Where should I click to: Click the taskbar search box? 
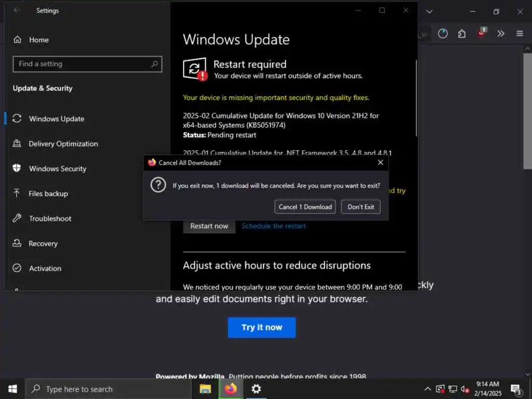(x=109, y=389)
